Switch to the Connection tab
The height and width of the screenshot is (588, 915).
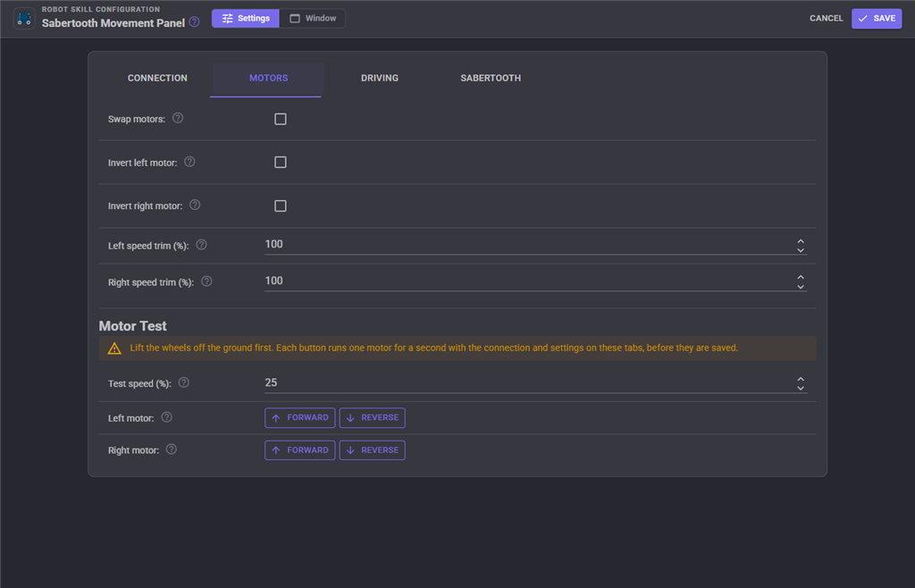click(157, 78)
